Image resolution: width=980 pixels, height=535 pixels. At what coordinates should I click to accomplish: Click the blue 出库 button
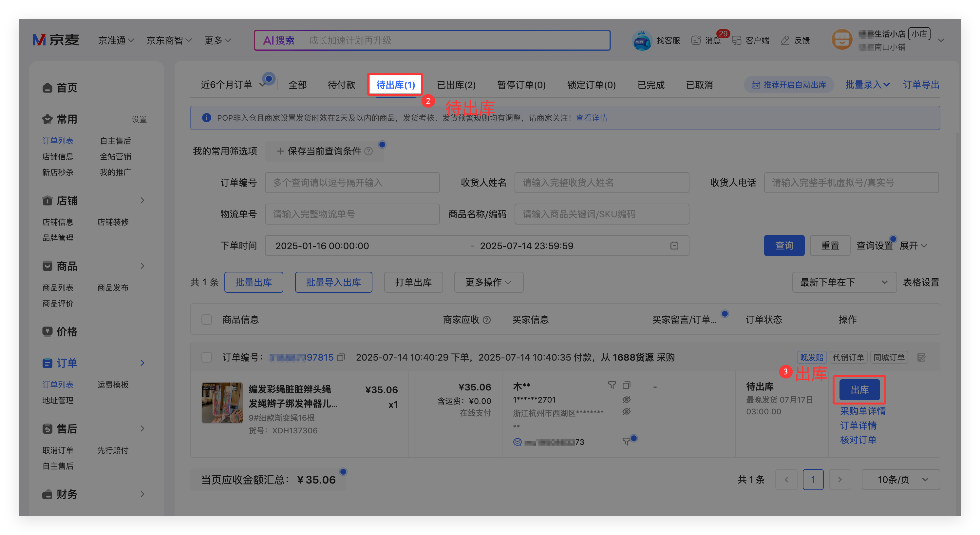point(859,389)
